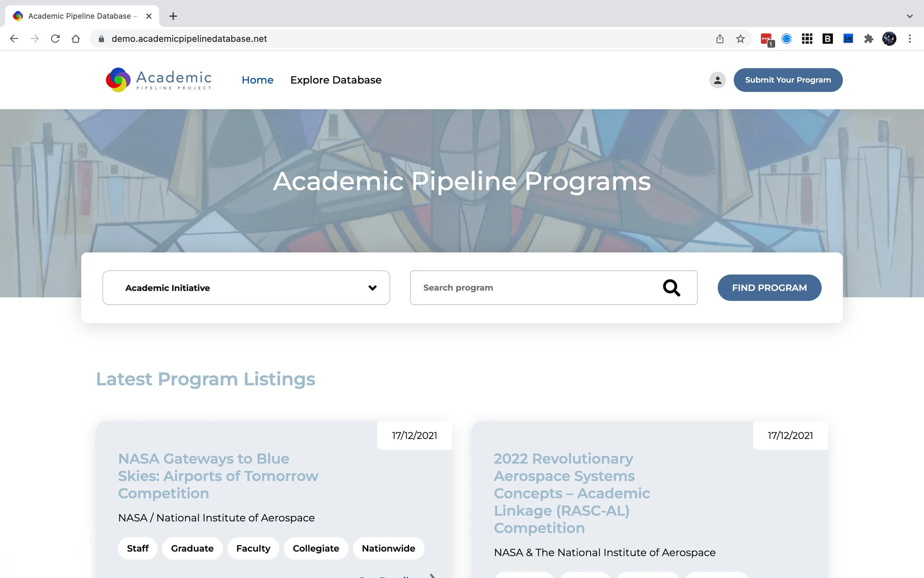924x578 pixels.
Task: Go to browser home page icon
Action: (x=76, y=38)
